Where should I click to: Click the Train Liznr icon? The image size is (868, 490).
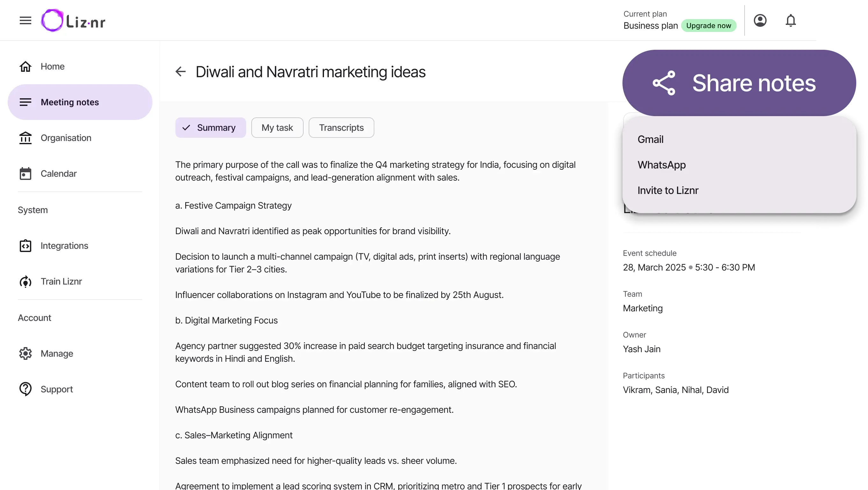(x=25, y=281)
